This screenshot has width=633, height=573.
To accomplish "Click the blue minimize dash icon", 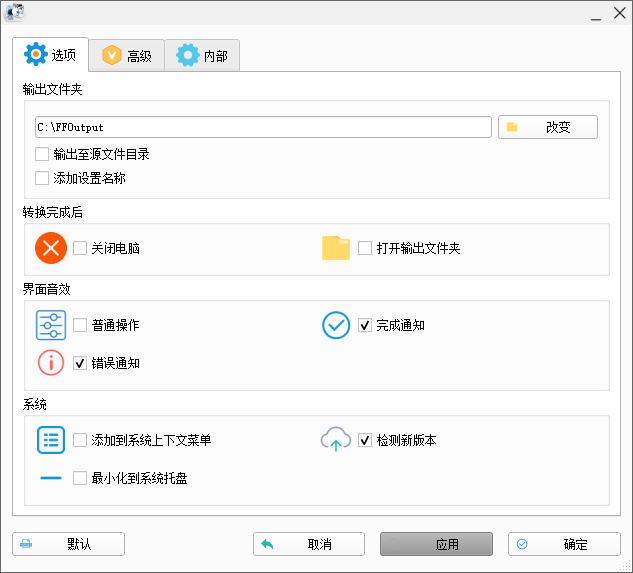I will [x=51, y=478].
